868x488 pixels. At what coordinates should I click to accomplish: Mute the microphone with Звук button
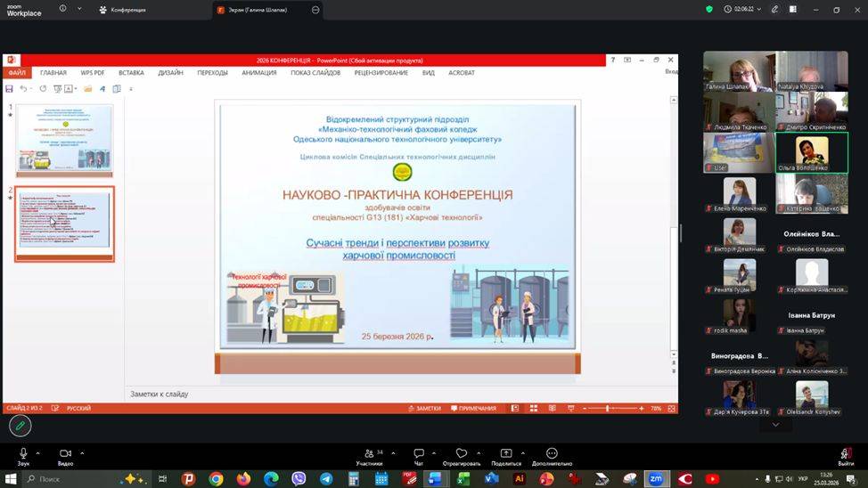point(23,454)
